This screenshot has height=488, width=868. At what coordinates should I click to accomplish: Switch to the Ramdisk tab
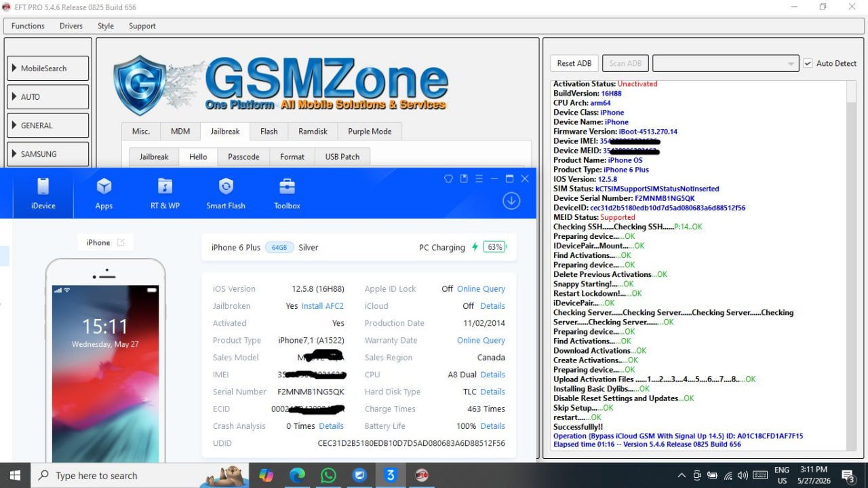coord(313,132)
